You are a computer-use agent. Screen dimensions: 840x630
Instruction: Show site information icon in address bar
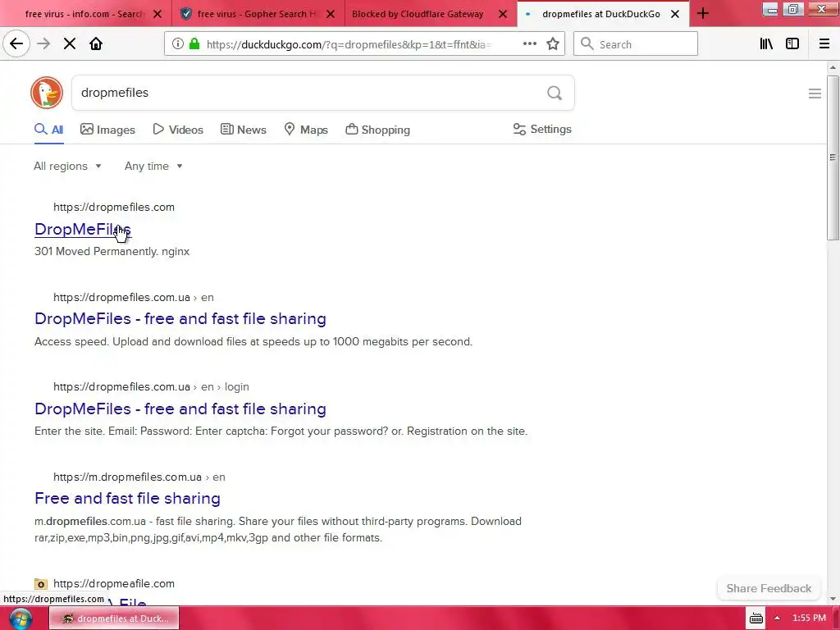point(178,44)
